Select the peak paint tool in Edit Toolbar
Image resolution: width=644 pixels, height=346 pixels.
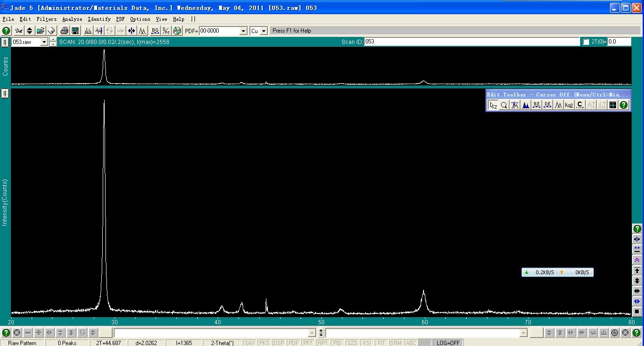click(526, 105)
